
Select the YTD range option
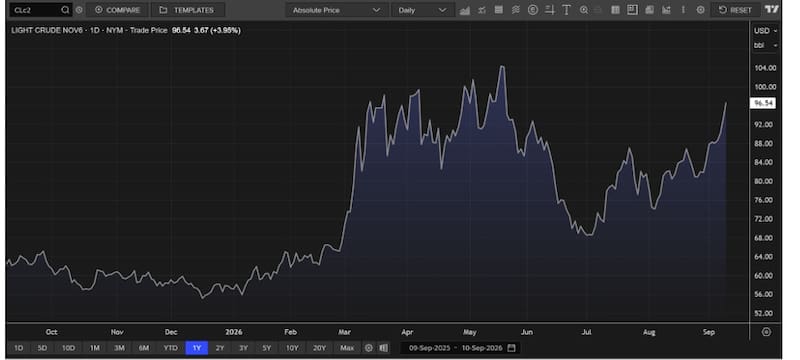(x=170, y=348)
